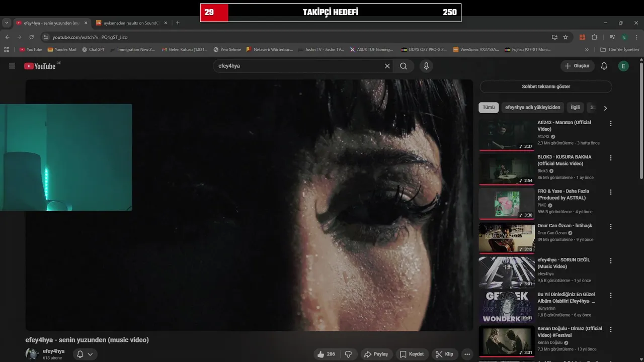The image size is (644, 362).
Task: Click the Oluştur create button
Action: (578, 66)
